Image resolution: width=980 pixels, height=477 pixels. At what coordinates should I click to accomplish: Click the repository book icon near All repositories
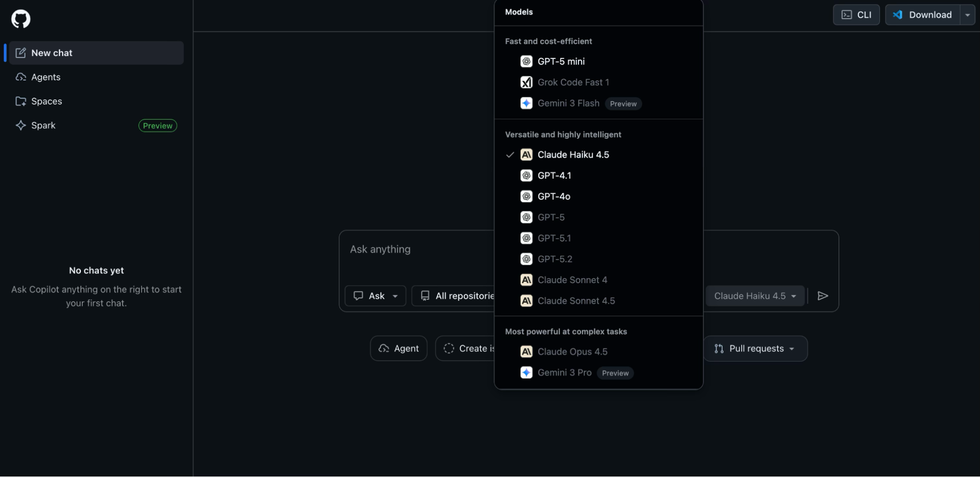tap(424, 295)
